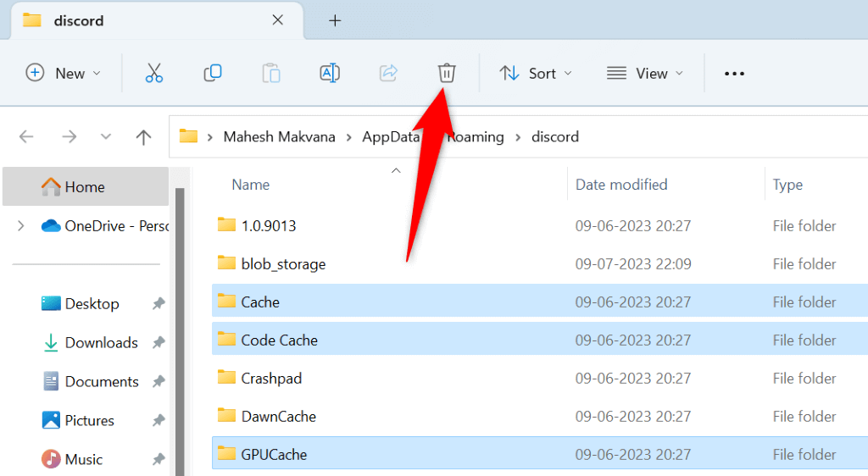This screenshot has width=868, height=476.
Task: Open the New item dropdown
Action: coord(63,73)
